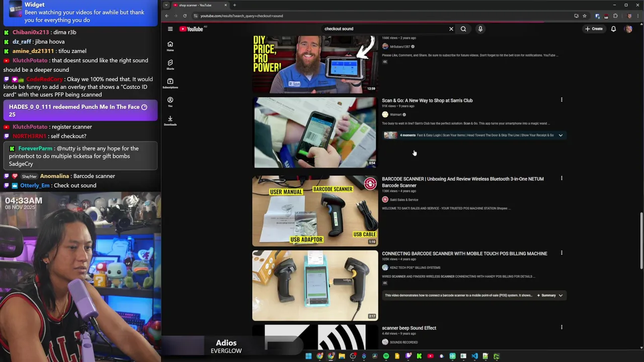Click 'self checkout?' chat message
This screenshot has height=362, width=644.
[45, 136]
